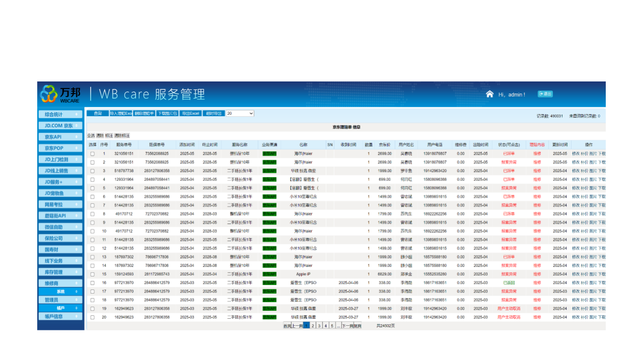The width and height of the screenshot is (644, 362).
Task: Open the page size dropdown showing 20
Action: pos(239,114)
